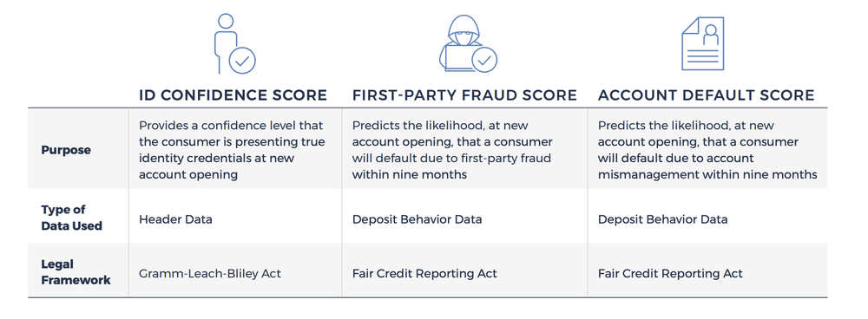Click the Gramm-Leach-Bliley Act cell
This screenshot has width=868, height=319.
pyautogui.click(x=210, y=273)
